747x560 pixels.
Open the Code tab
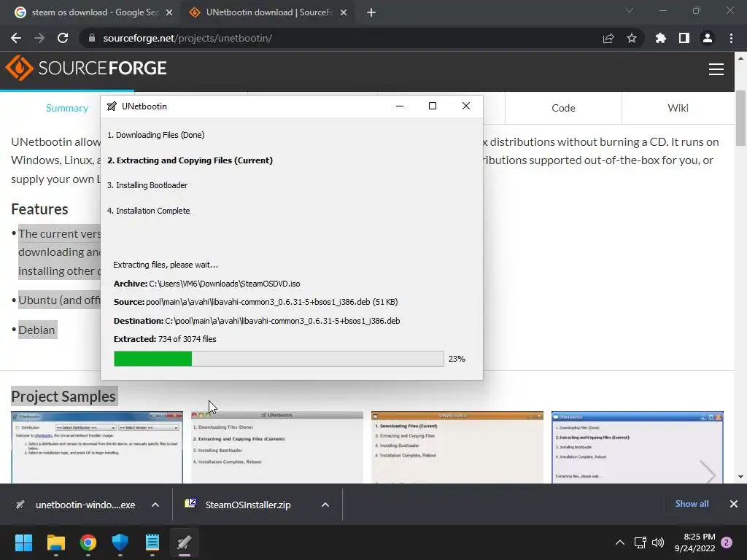(564, 108)
